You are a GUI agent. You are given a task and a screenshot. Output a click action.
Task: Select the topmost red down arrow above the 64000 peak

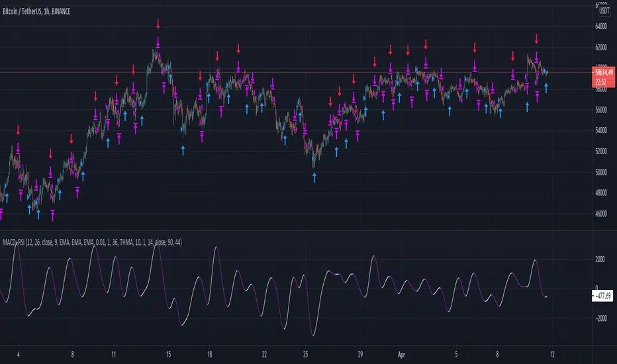(x=158, y=24)
